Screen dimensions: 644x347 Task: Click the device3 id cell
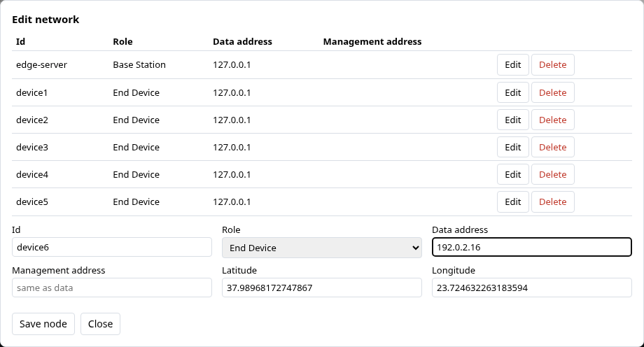32,147
